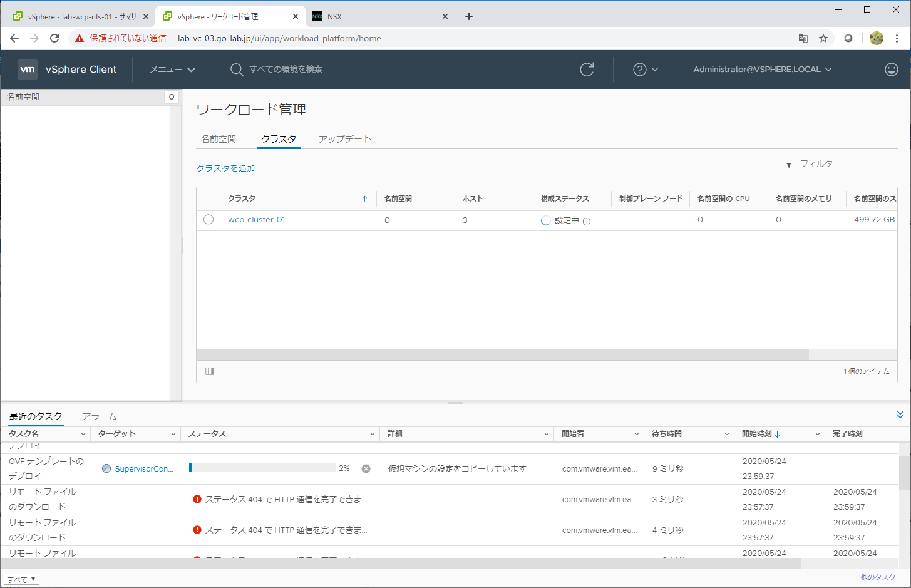Open the 詳細 column dropdown
The width and height of the screenshot is (911, 588).
coord(546,434)
